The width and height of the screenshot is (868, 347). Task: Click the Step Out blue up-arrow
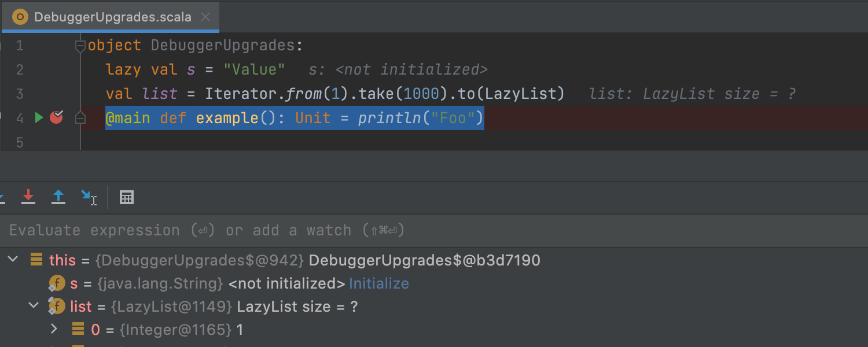58,197
